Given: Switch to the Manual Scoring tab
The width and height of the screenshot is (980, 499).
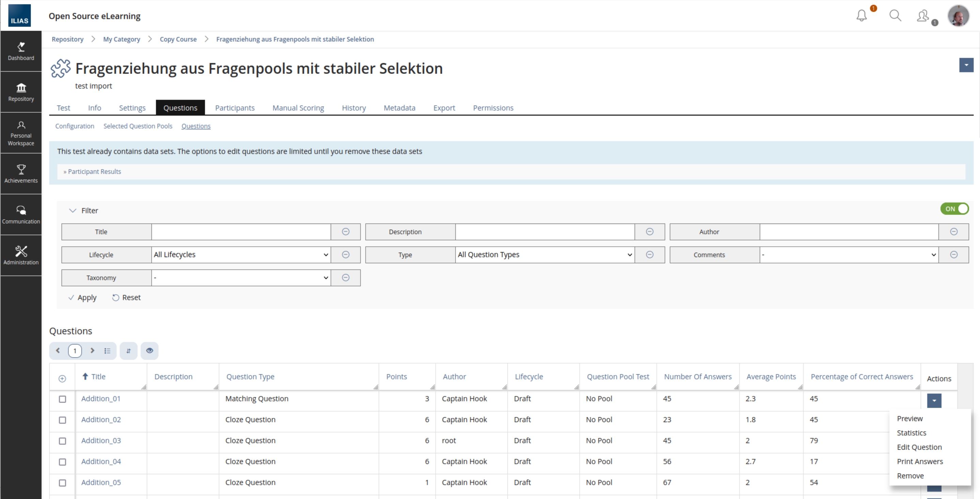Looking at the screenshot, I should coord(298,108).
